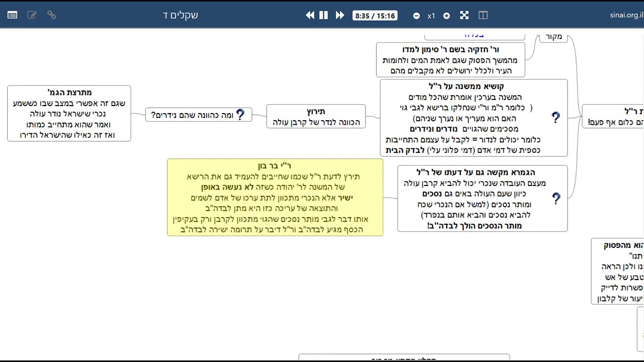
Task: Pause the audio playback
Action: tap(324, 15)
